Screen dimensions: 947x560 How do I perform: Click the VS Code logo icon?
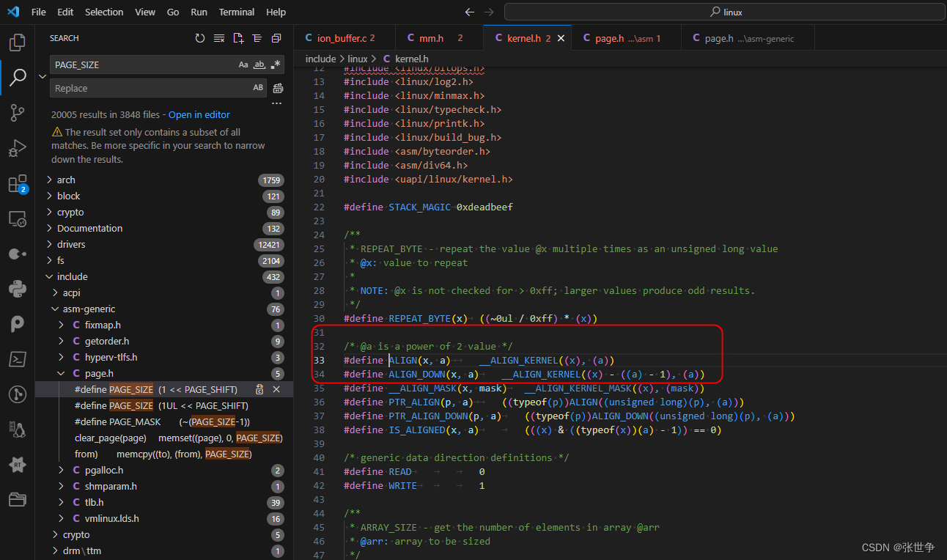tap(13, 12)
